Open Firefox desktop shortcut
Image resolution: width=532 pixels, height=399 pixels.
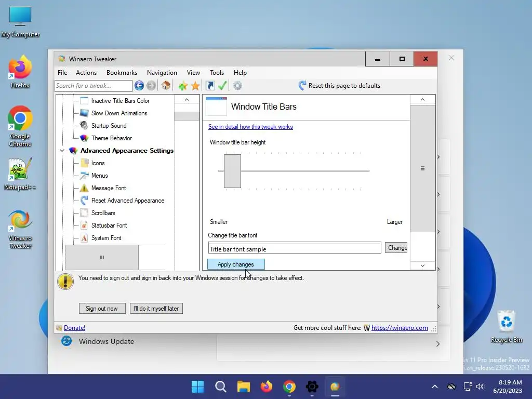[20, 72]
